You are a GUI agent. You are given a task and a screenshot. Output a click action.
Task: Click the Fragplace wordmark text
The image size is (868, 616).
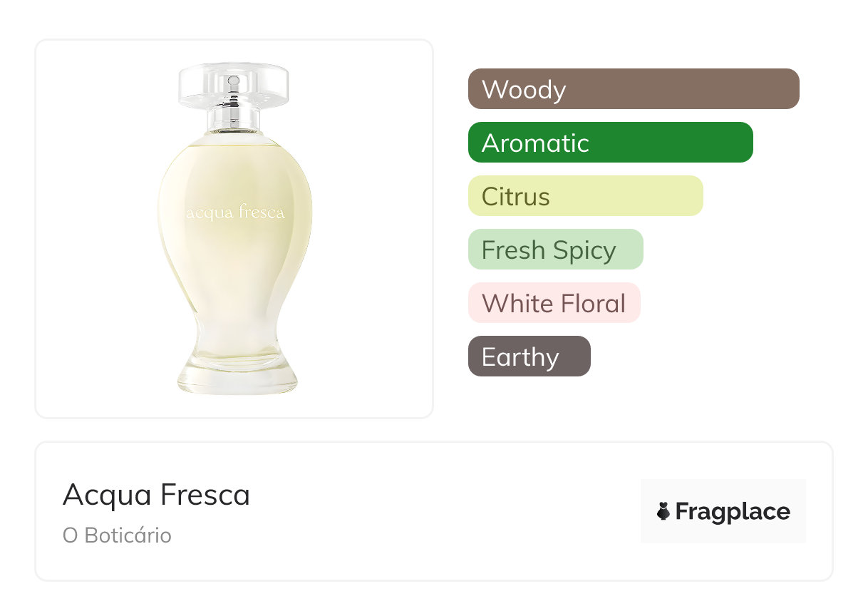[x=733, y=511]
